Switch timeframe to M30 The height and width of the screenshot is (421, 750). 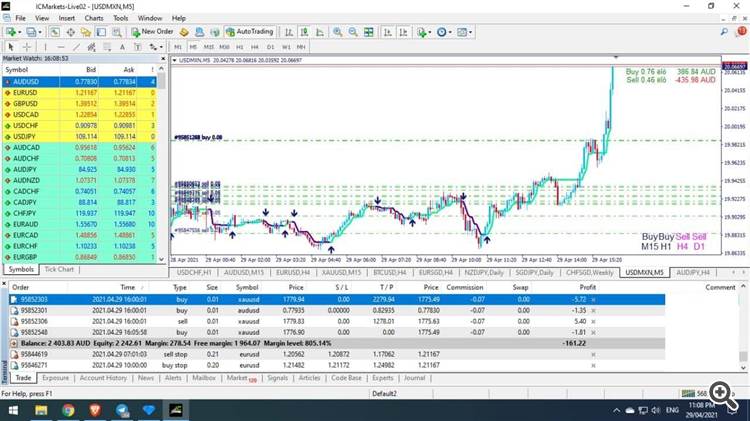click(x=224, y=47)
